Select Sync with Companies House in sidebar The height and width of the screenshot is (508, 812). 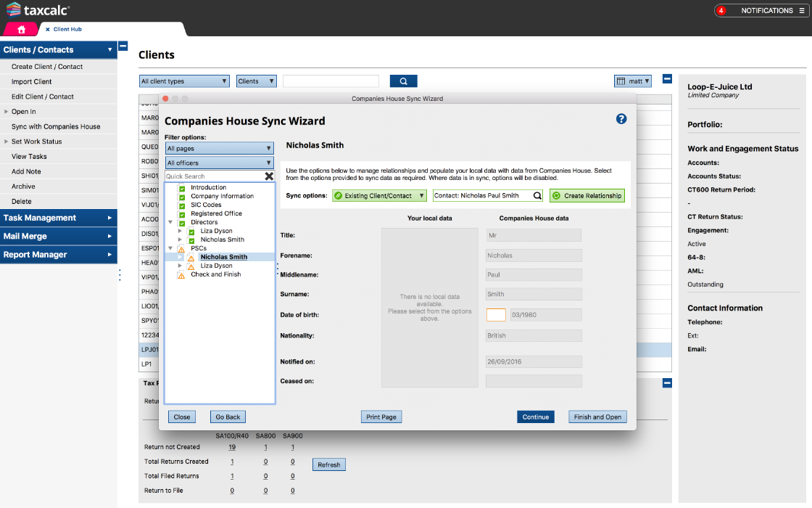coord(56,126)
